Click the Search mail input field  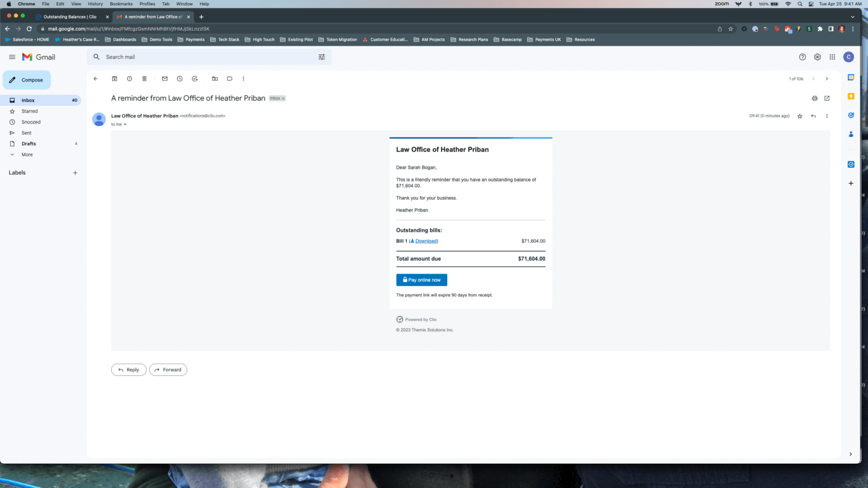[x=174, y=57]
